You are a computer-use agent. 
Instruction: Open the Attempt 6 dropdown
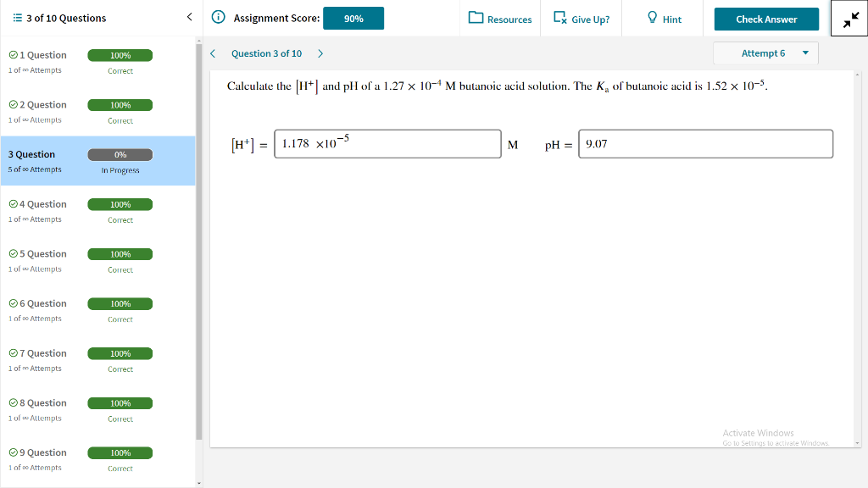(x=765, y=53)
